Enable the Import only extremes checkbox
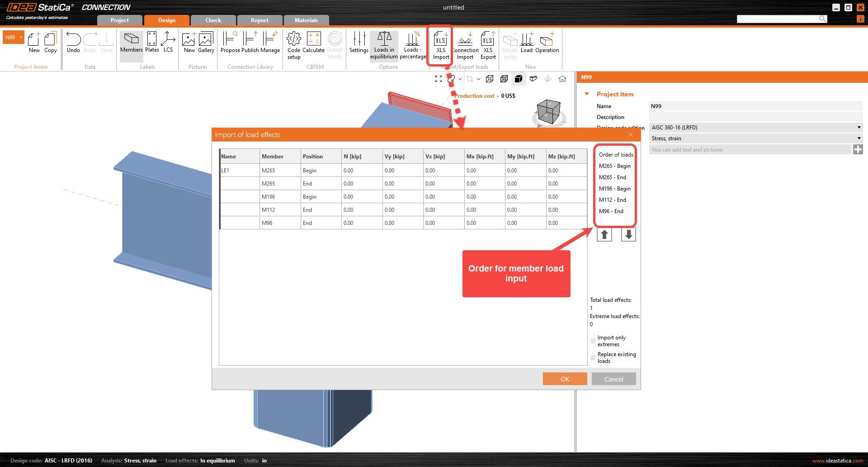Viewport: 868px width, 467px height. click(x=593, y=341)
